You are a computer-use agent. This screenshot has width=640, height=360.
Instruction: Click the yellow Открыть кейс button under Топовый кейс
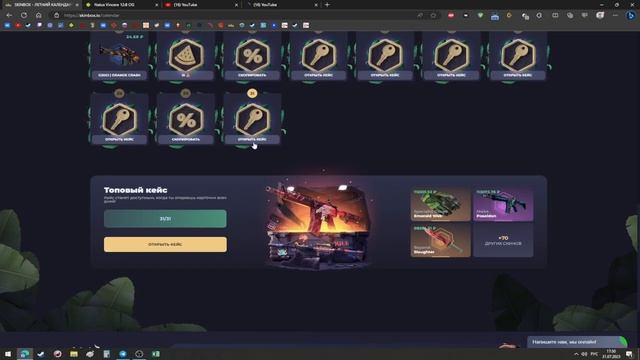(x=165, y=244)
